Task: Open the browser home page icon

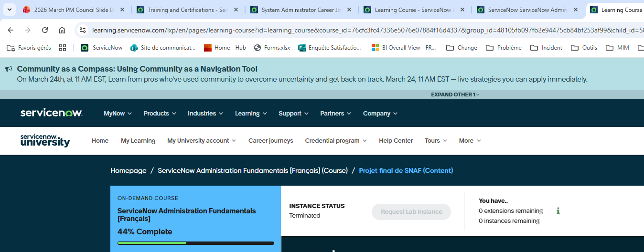Action: (62, 30)
